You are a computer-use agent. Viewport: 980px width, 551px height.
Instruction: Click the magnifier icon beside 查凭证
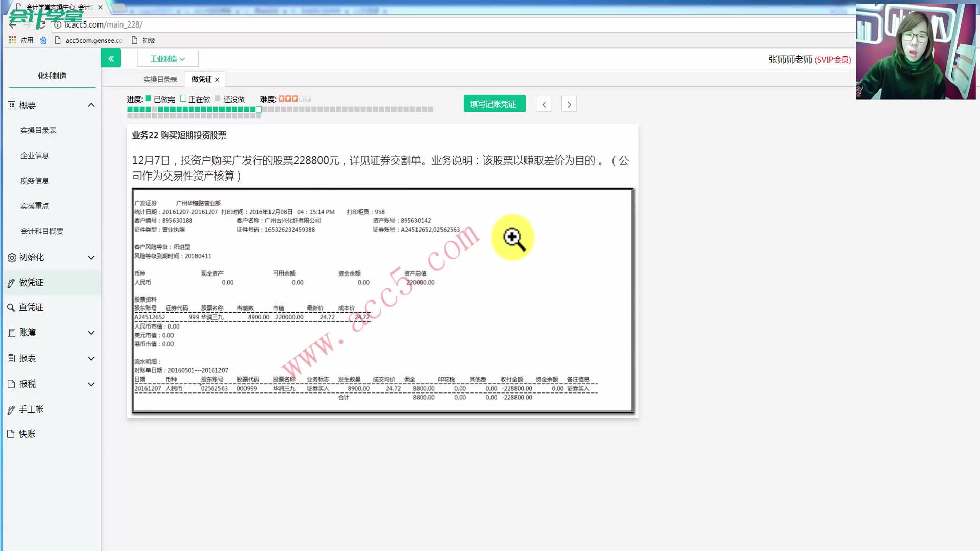pos(11,308)
